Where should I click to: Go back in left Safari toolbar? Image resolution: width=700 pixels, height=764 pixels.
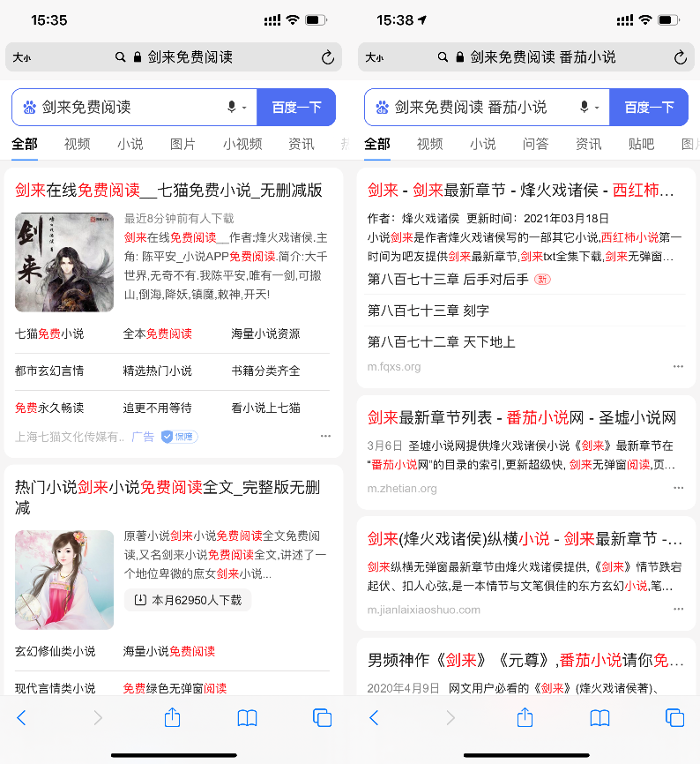click(x=21, y=717)
